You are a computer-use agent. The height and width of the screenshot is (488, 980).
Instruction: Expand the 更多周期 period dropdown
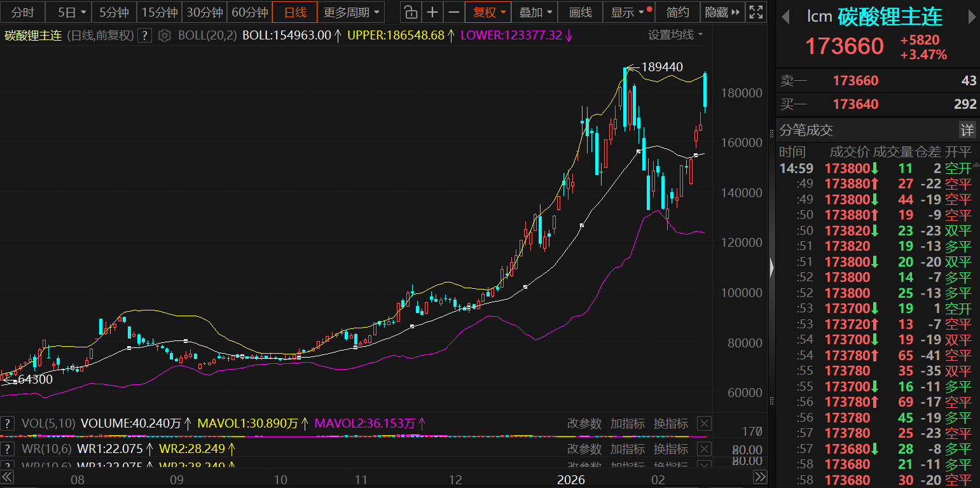(351, 12)
